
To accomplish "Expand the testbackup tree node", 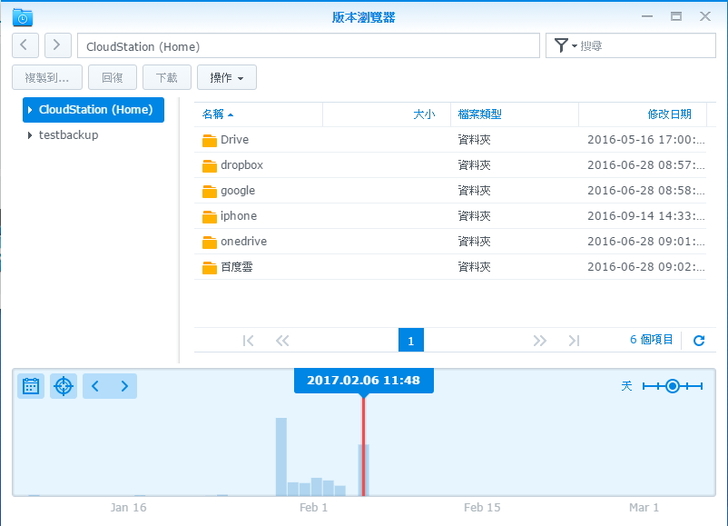I will point(30,136).
